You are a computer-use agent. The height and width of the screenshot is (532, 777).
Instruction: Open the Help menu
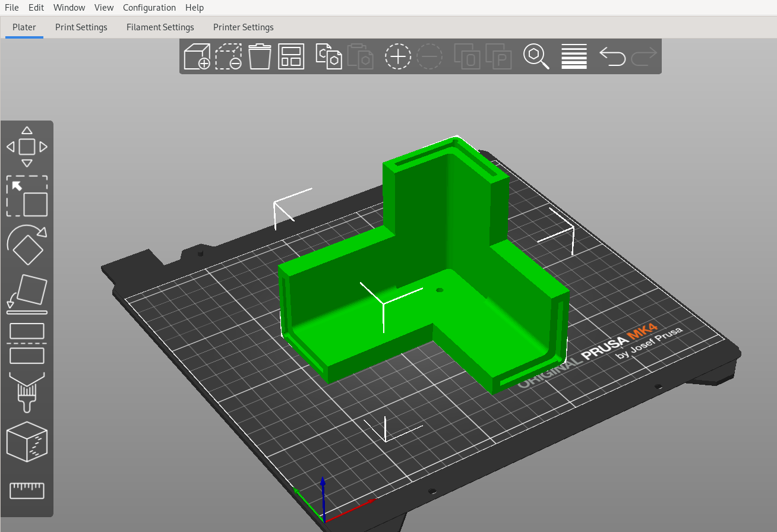(194, 8)
